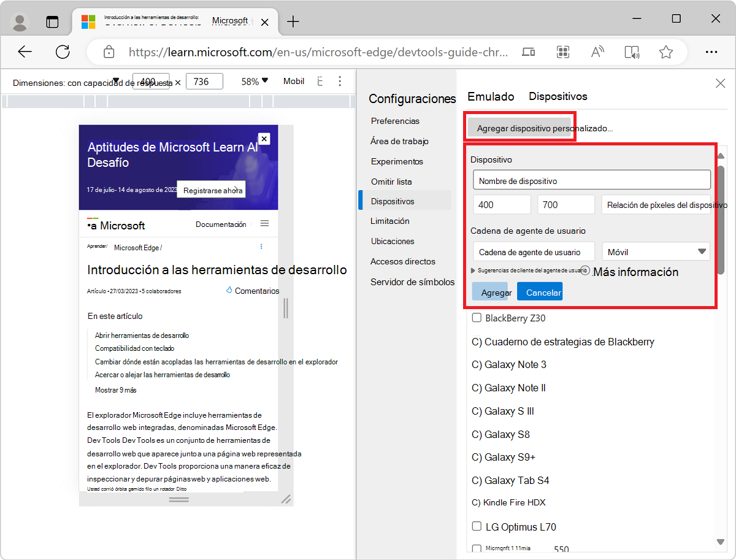Open the Móvil user agent dropdown
Viewport: 736px width, 560px height.
(656, 251)
